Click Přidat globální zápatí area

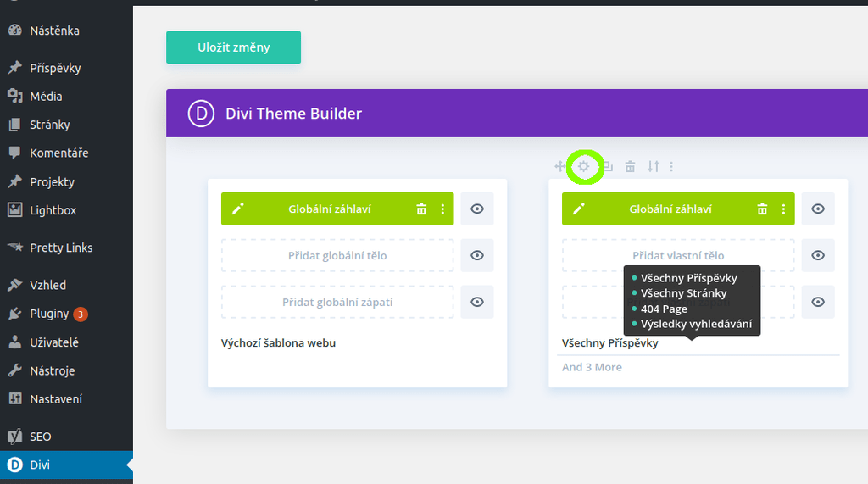click(337, 302)
